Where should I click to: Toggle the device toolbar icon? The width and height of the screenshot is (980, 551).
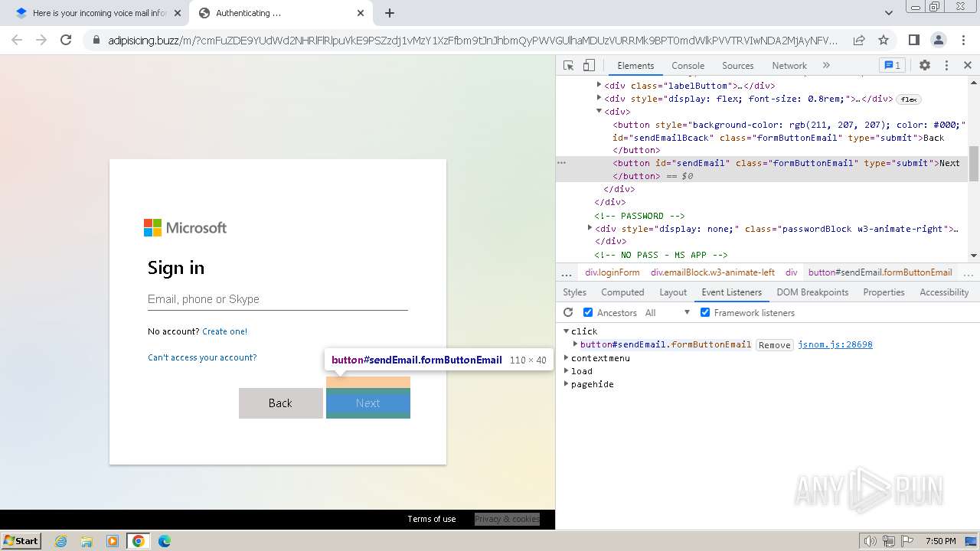click(589, 66)
